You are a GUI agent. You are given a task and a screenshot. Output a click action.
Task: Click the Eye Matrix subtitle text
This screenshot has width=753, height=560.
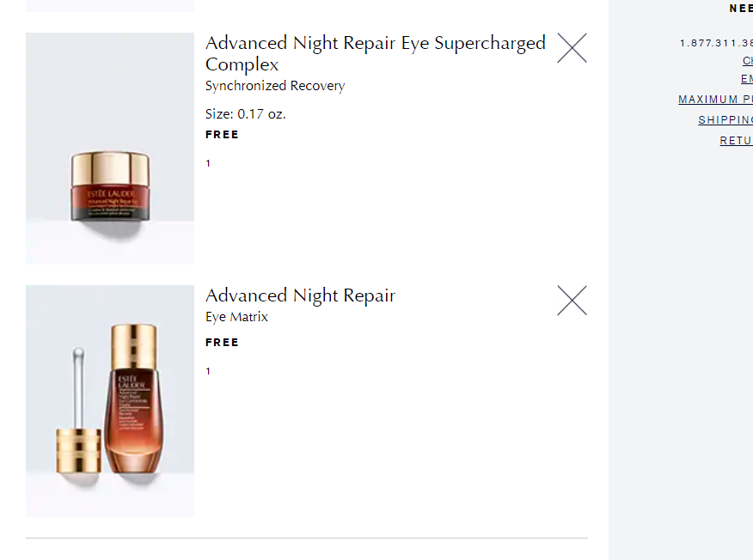[236, 317]
